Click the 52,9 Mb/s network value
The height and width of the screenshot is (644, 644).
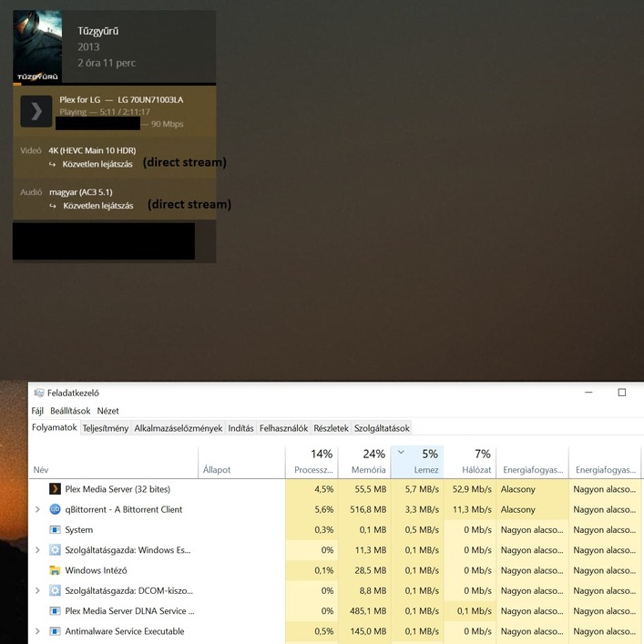(x=472, y=489)
